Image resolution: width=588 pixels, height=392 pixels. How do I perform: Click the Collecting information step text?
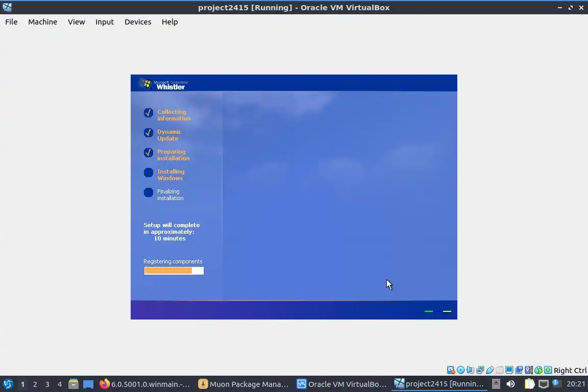point(174,115)
